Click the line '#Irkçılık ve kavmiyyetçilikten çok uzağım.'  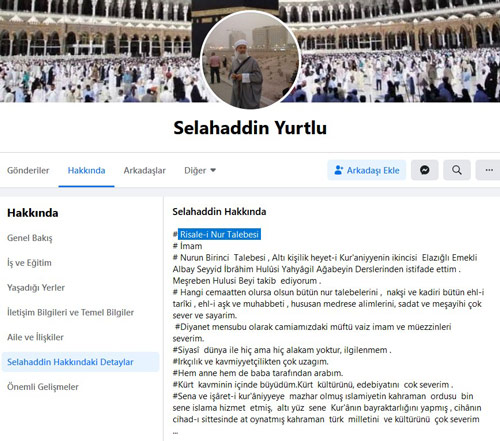point(250,362)
